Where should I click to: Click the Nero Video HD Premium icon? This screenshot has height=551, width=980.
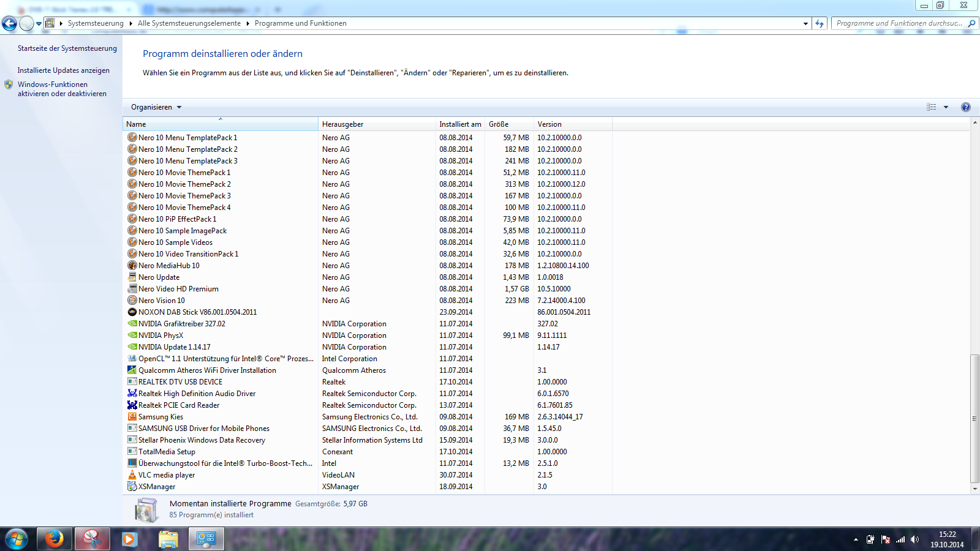(x=132, y=288)
